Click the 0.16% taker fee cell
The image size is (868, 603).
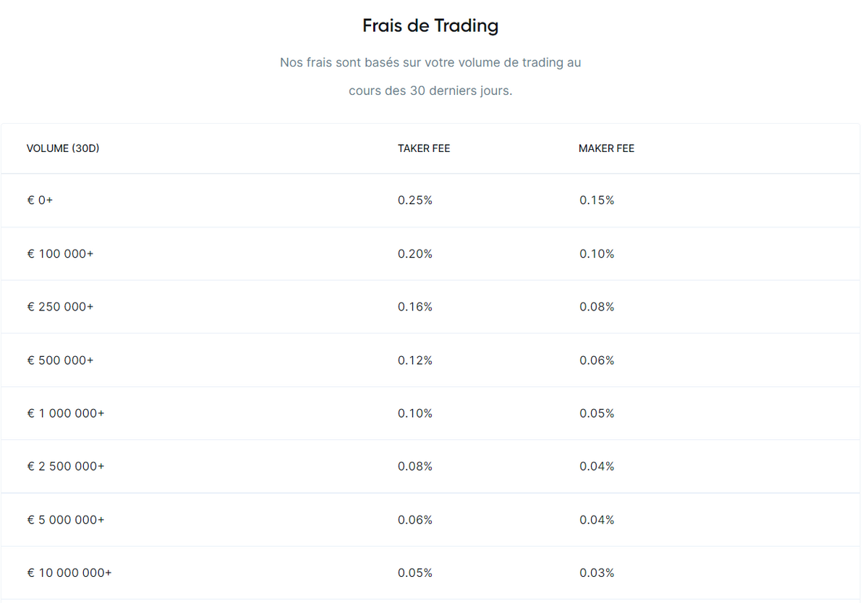click(415, 307)
